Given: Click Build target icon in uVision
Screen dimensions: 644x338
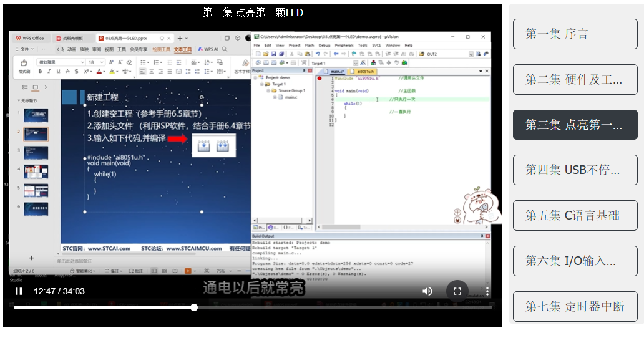Looking at the screenshot, I should coord(266,63).
